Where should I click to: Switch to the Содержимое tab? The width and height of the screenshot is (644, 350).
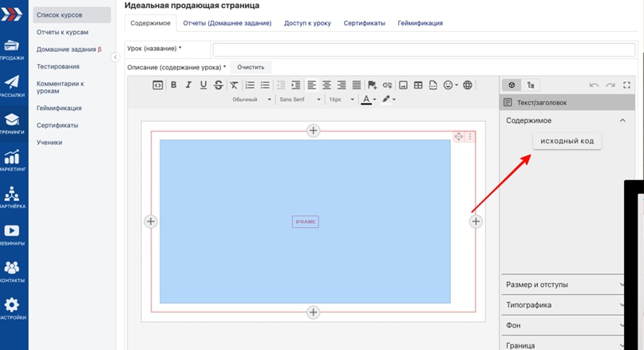point(150,23)
